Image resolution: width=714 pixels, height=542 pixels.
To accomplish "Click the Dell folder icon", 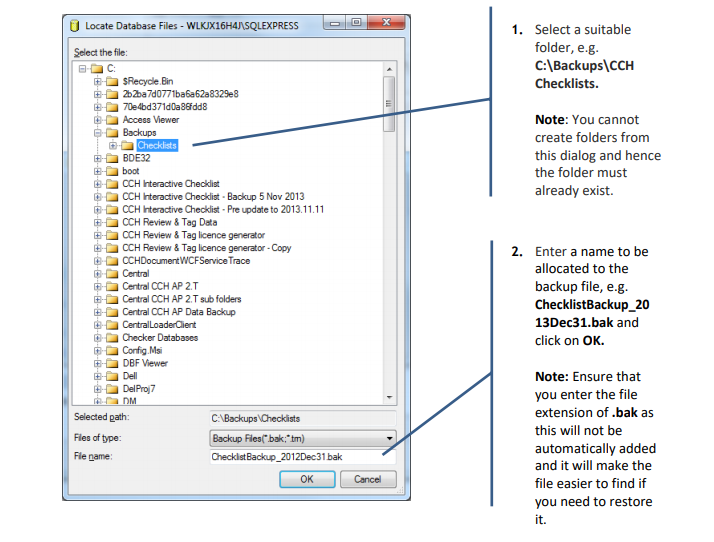I will [x=112, y=376].
